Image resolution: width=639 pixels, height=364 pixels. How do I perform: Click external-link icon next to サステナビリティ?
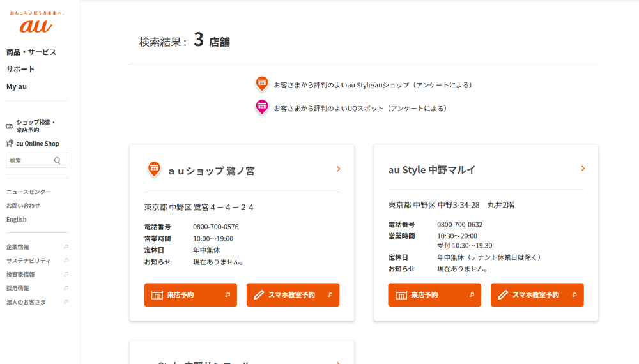[x=66, y=261]
